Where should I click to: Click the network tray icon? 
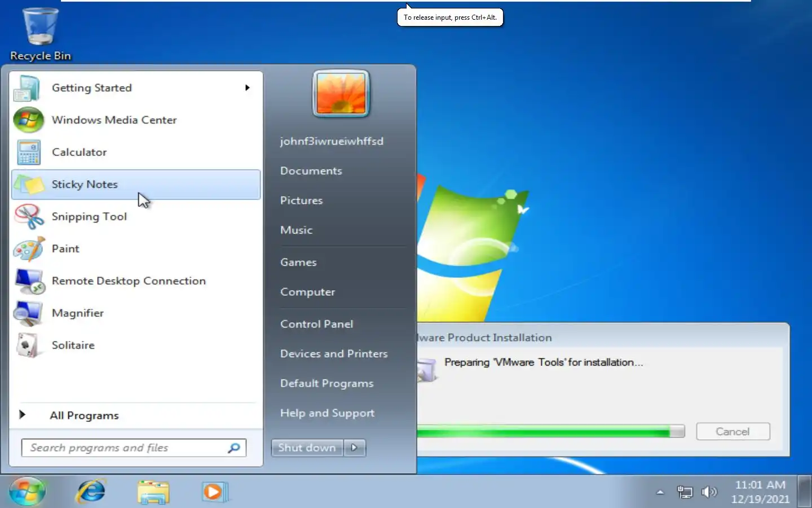pyautogui.click(x=685, y=492)
